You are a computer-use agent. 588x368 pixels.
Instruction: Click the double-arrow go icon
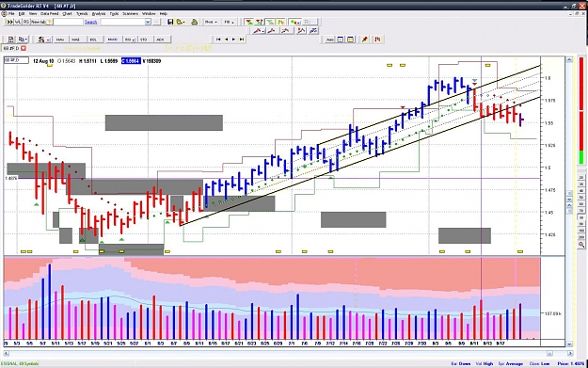click(x=9, y=23)
